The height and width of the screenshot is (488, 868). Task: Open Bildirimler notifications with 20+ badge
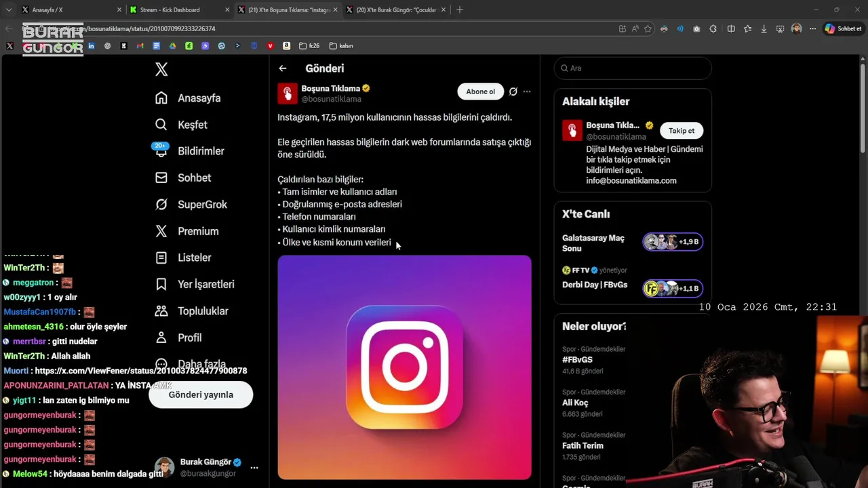click(189, 151)
